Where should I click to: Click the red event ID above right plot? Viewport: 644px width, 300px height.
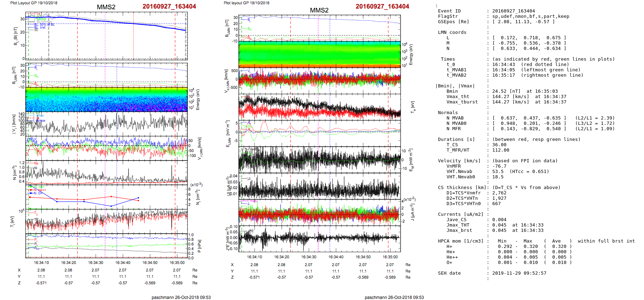click(x=382, y=6)
